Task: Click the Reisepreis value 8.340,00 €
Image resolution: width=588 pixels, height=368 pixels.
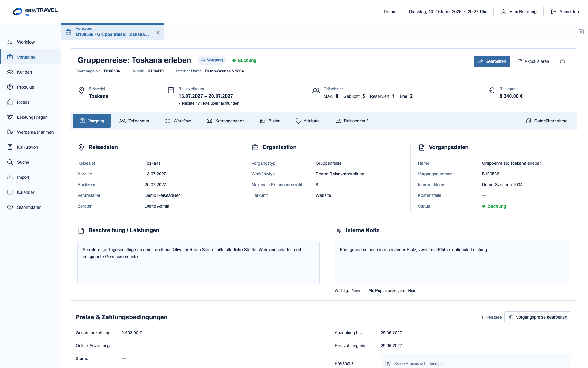Action: [x=511, y=96]
